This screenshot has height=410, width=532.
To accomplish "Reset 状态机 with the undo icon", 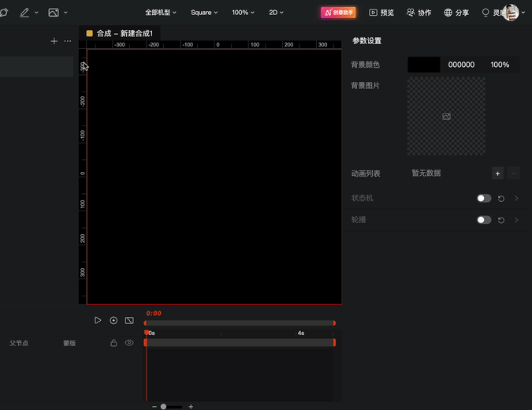I will tap(501, 199).
